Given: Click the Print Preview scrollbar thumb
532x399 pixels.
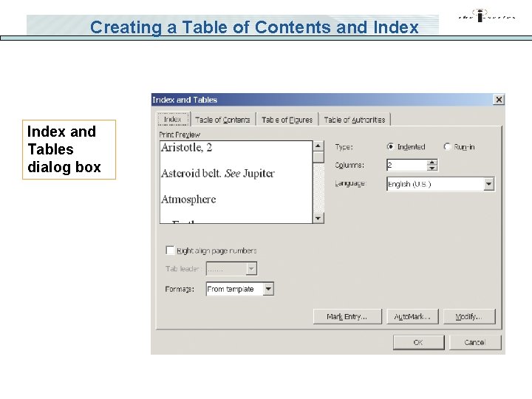Looking at the screenshot, I should click(318, 157).
